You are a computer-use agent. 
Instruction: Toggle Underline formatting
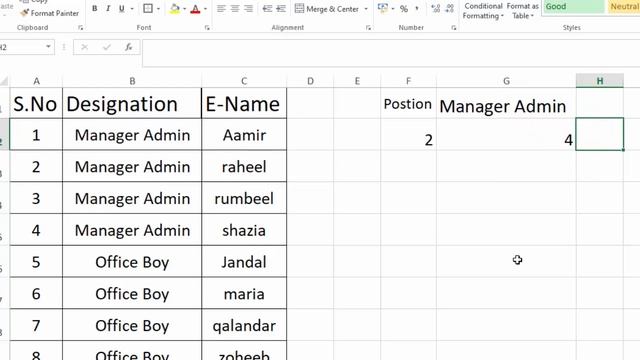122,9
